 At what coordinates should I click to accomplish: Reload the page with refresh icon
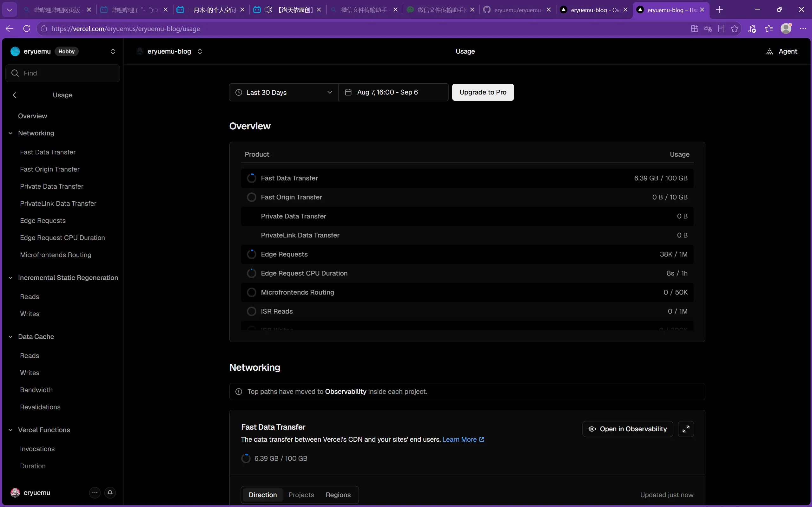[x=27, y=29]
